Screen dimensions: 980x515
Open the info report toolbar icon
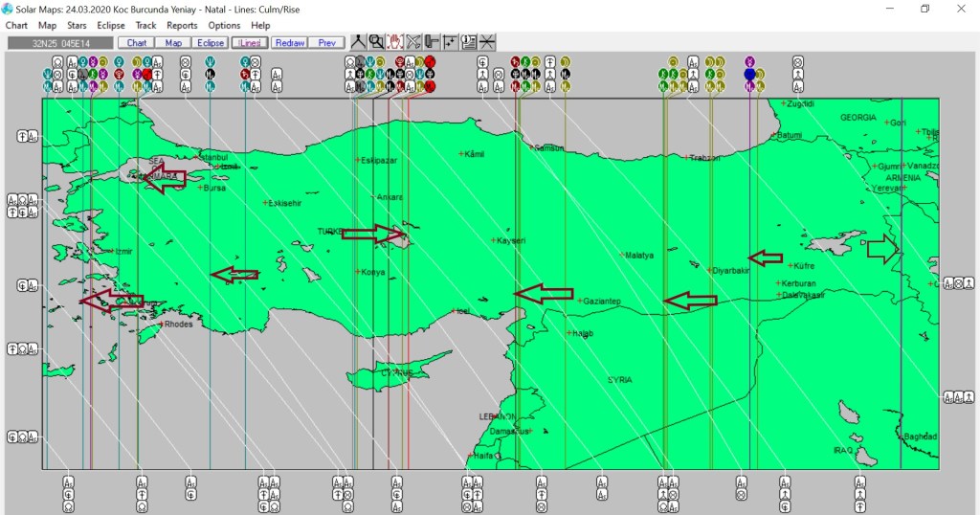point(468,42)
